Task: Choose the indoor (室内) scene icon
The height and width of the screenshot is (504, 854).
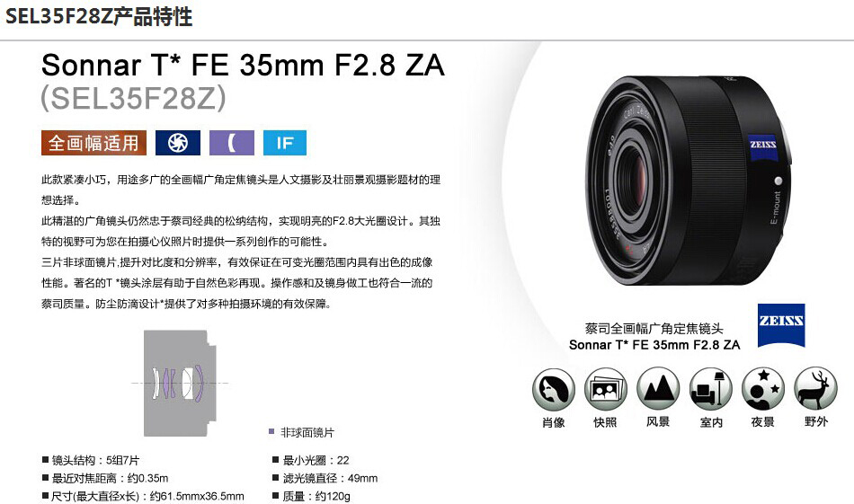Action: tap(711, 389)
